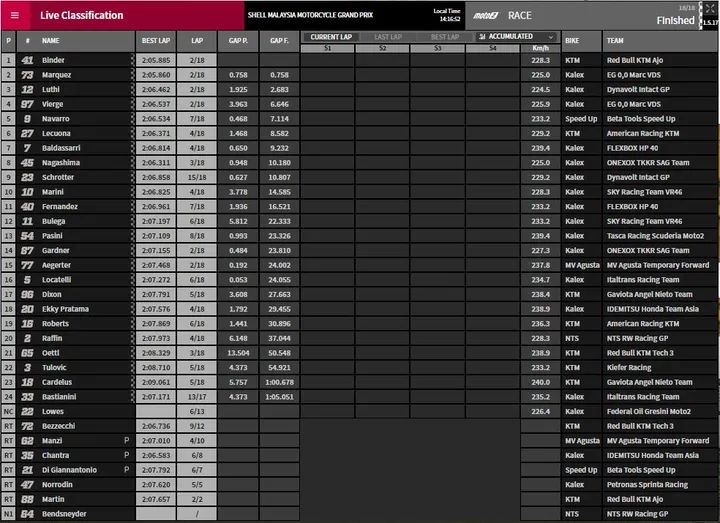Click the Km/h column header
The height and width of the screenshot is (523, 720).
(x=540, y=48)
